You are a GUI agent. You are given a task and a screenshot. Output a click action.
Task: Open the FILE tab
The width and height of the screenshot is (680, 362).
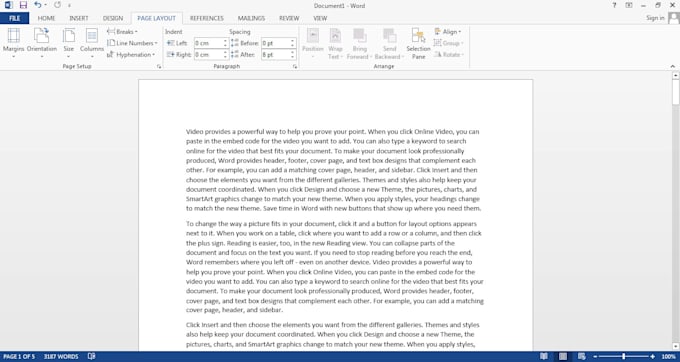[15, 18]
